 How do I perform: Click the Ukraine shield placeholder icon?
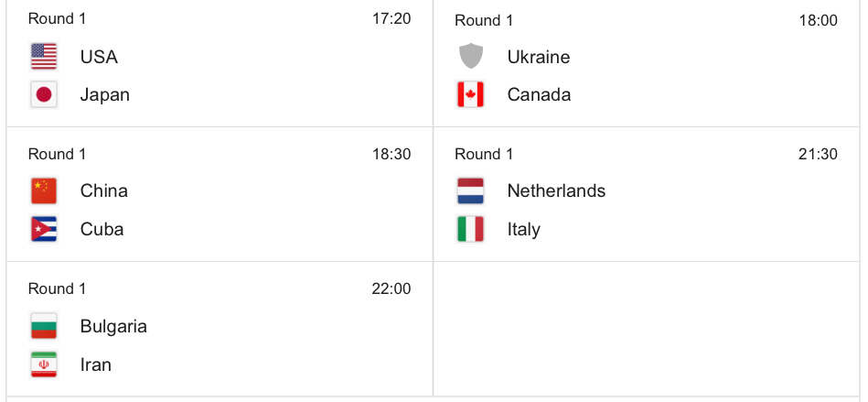(470, 57)
